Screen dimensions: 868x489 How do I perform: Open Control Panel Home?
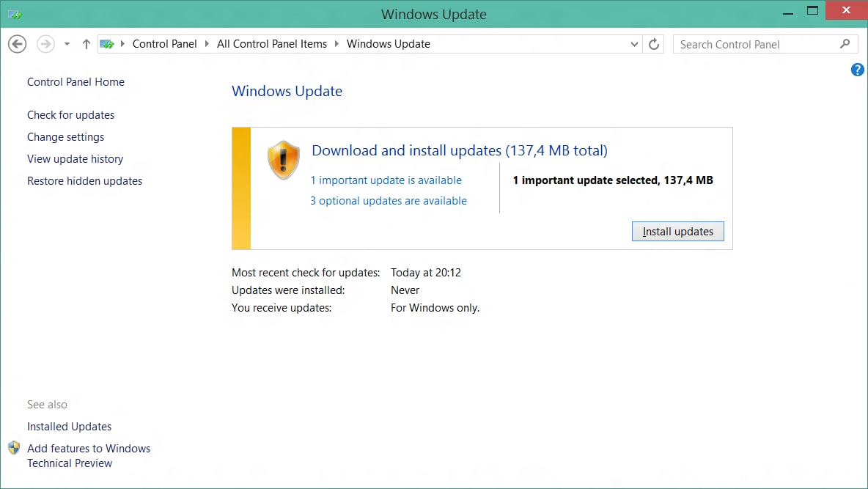[x=76, y=82]
